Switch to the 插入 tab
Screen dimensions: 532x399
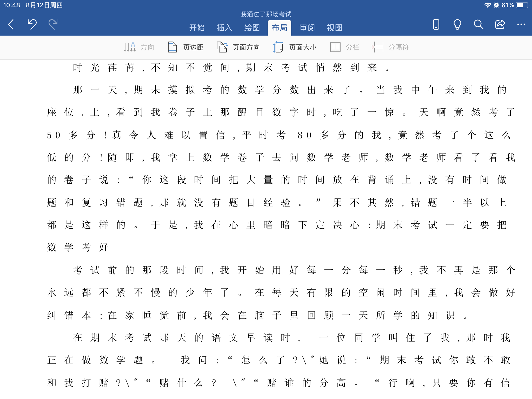click(224, 28)
